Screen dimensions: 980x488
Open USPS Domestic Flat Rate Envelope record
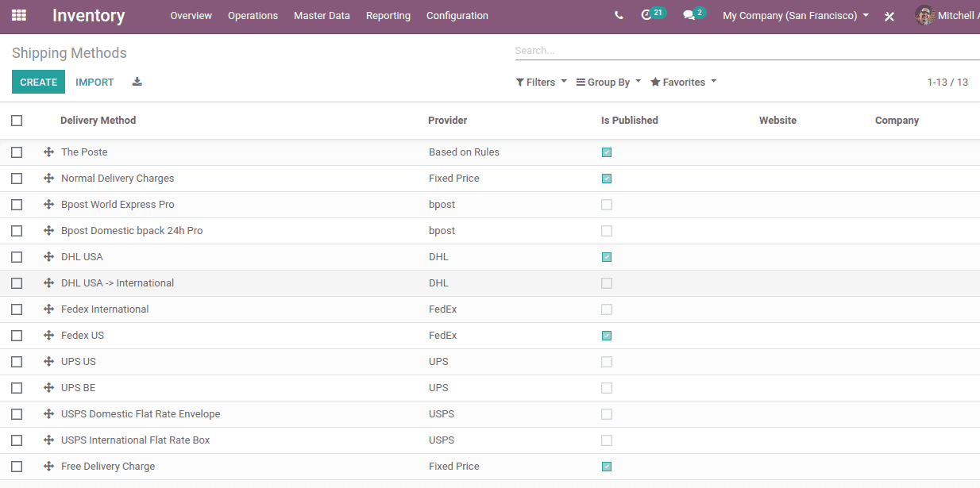click(x=141, y=414)
